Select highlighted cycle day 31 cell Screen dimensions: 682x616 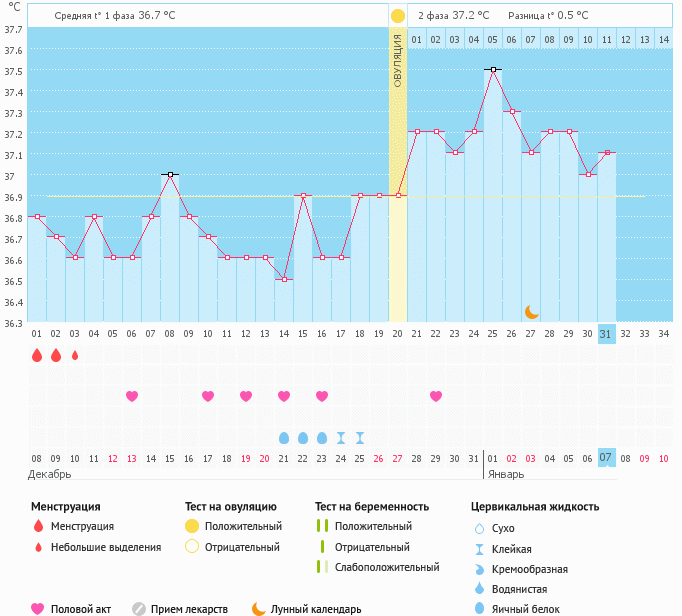(x=607, y=334)
